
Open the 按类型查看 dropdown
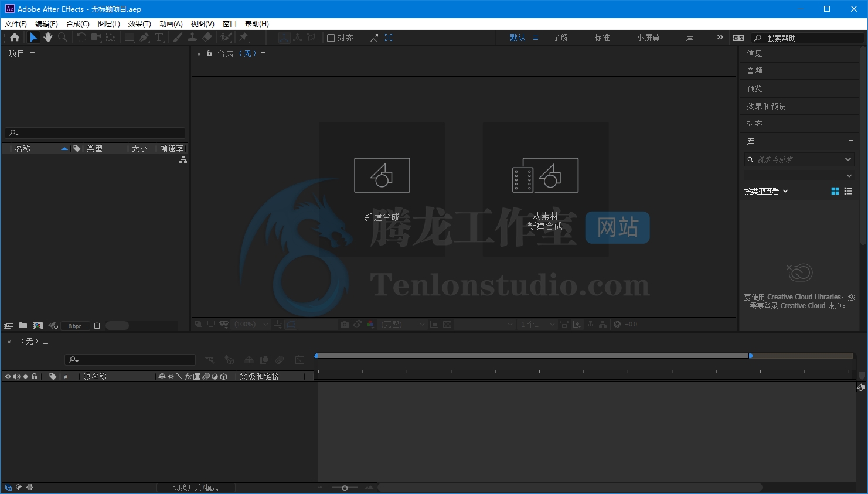(766, 191)
